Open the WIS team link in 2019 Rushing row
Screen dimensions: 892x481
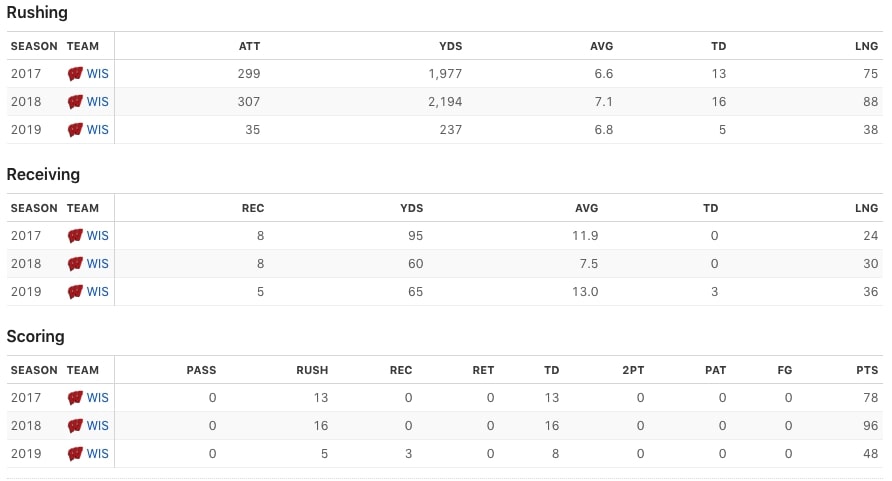(x=98, y=130)
